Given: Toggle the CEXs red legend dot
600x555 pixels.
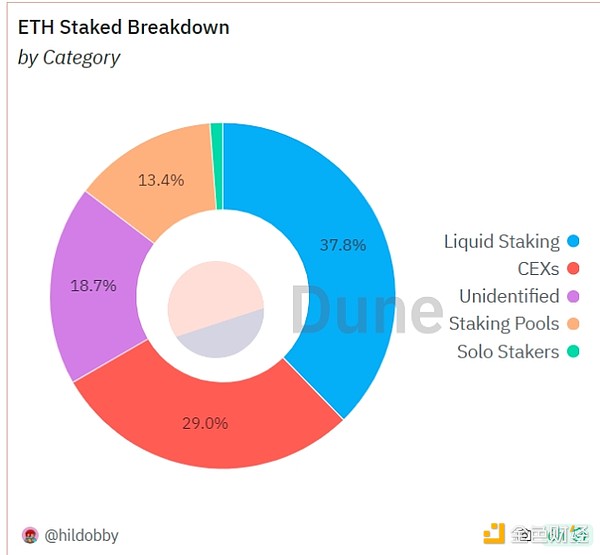Looking at the screenshot, I should [573, 269].
